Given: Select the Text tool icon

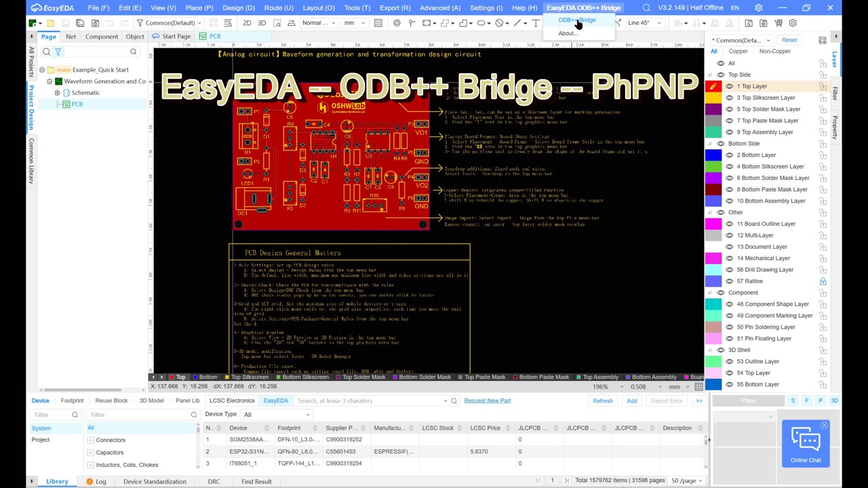Looking at the screenshot, I should pyautogui.click(x=536, y=23).
